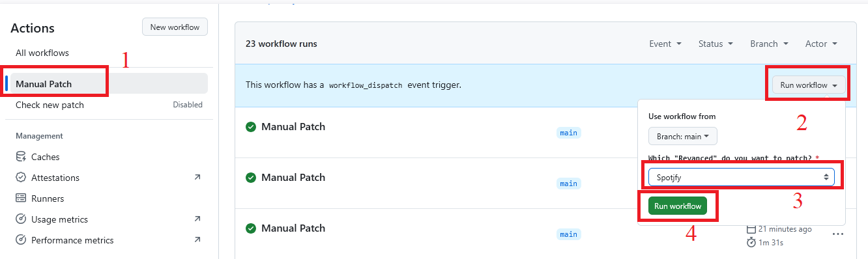
Task: Click the New workflow button
Action: (175, 27)
